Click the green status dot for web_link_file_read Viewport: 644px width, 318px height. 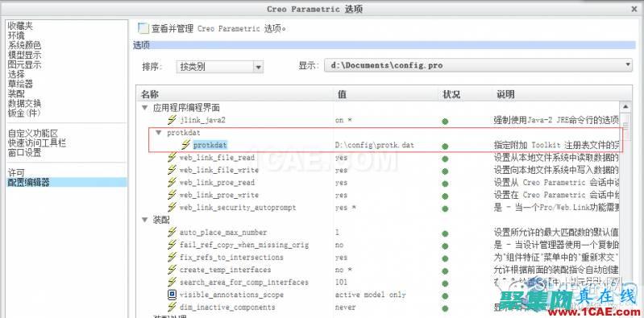coord(445,159)
